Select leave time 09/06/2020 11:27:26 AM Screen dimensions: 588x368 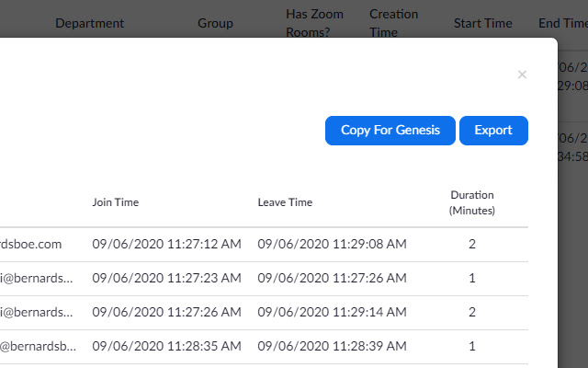click(332, 278)
